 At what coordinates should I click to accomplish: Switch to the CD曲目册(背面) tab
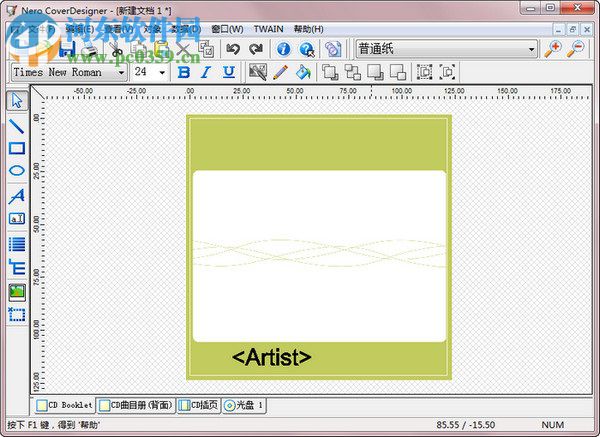pos(136,405)
